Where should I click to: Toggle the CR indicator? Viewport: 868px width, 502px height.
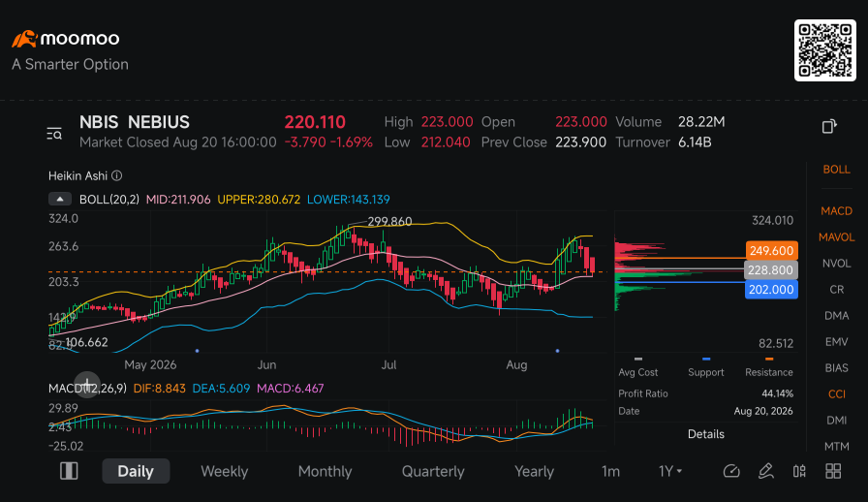[x=836, y=289]
